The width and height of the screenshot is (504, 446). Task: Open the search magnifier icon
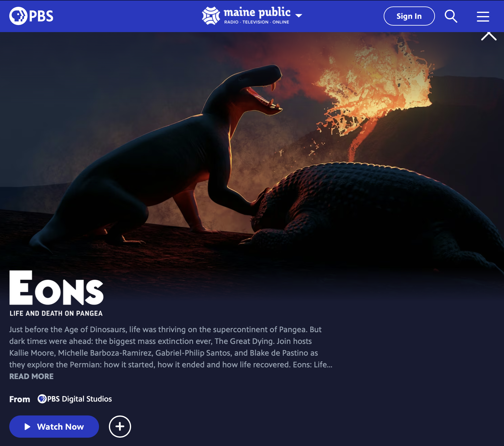pyautogui.click(x=451, y=16)
